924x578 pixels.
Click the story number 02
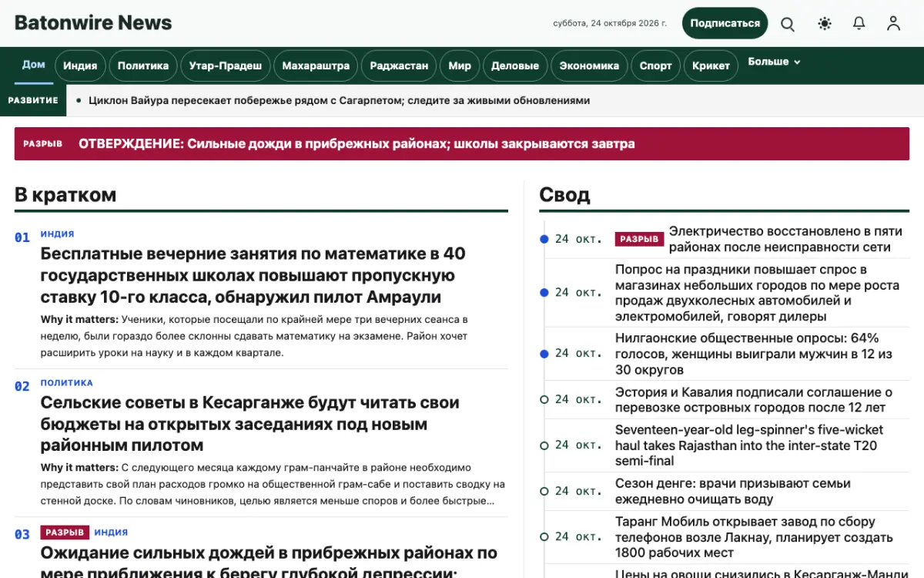click(22, 386)
